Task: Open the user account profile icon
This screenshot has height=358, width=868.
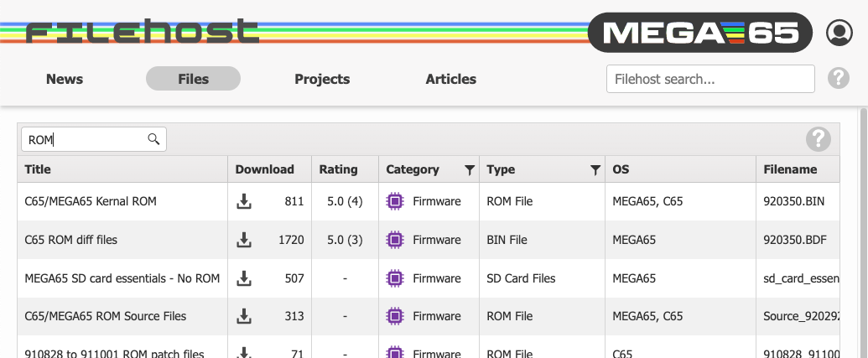Action: click(x=839, y=33)
